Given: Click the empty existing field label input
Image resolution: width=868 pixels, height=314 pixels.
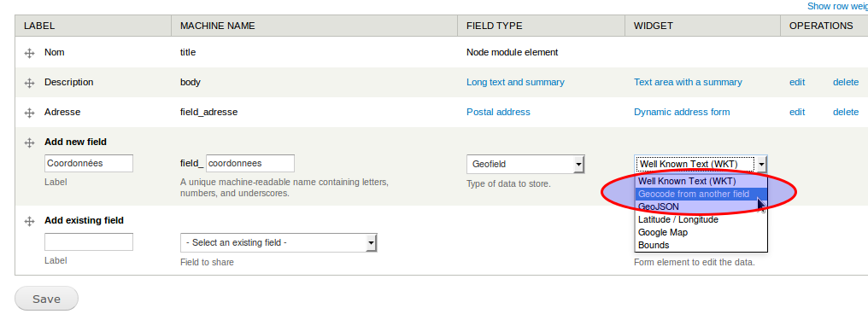Looking at the screenshot, I should pos(89,242).
